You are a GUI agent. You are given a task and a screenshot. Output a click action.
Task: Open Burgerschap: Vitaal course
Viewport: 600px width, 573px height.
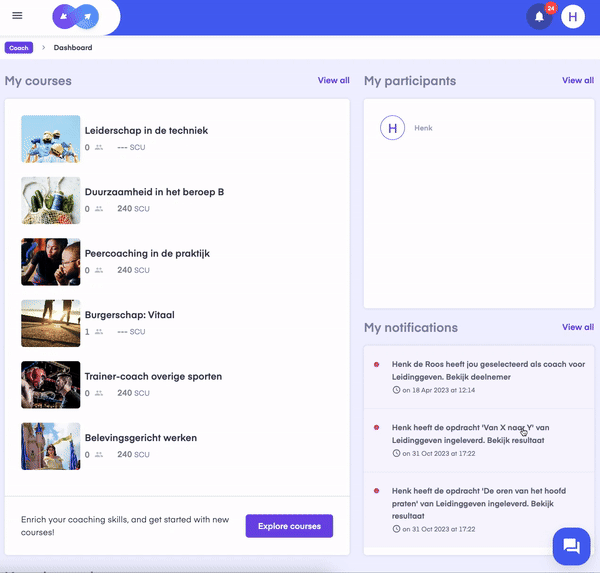129,315
